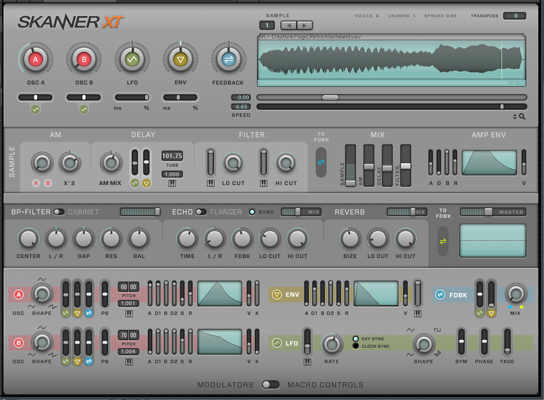Viewport: 544px width, 400px height.
Task: Click the HI CUT filter knob
Action: pyautogui.click(x=286, y=162)
